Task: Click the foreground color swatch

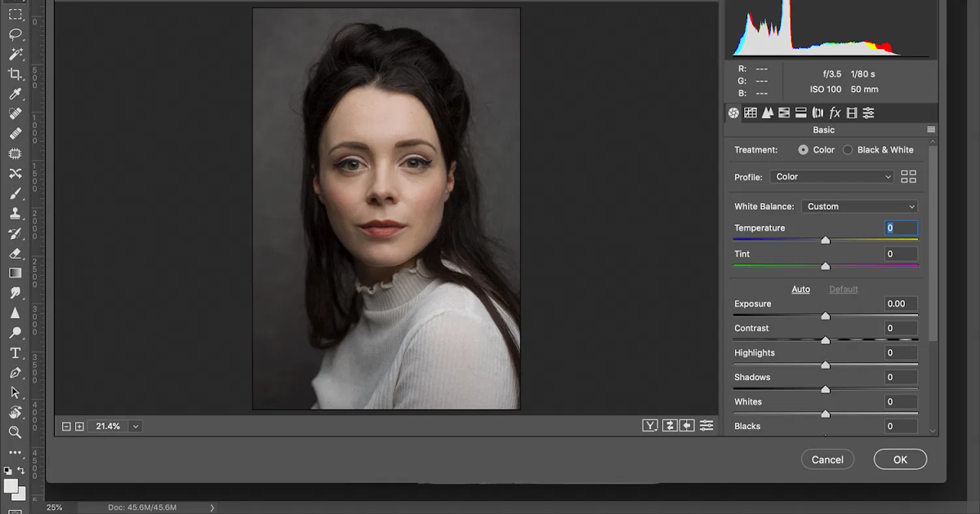Action: click(11, 485)
